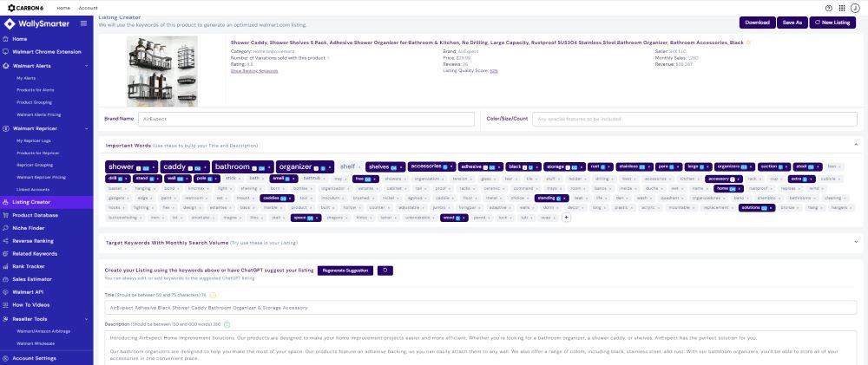
Task: Go to My Alerts in sidebar
Action: coord(26,79)
